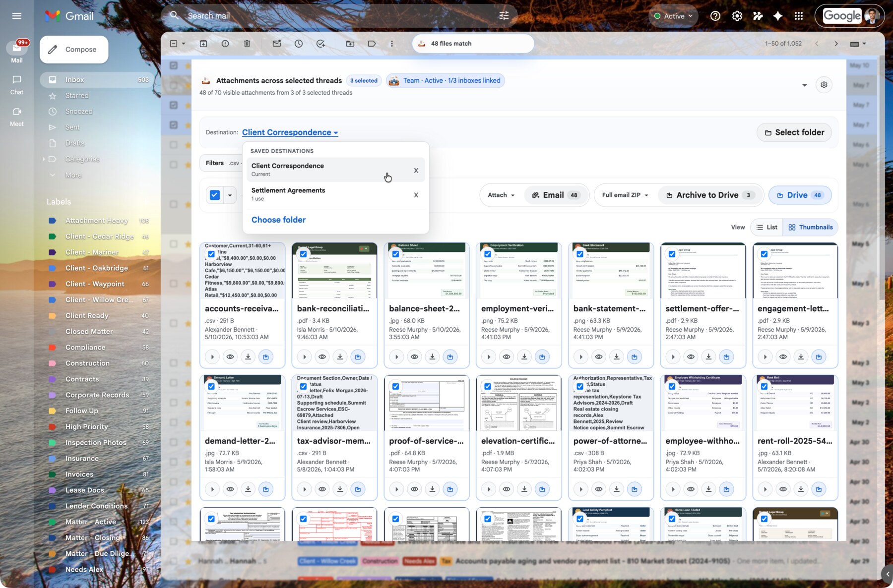Save balance-sheet jpg to Drive icon
Screen dimensions: 893x588
pos(450,357)
